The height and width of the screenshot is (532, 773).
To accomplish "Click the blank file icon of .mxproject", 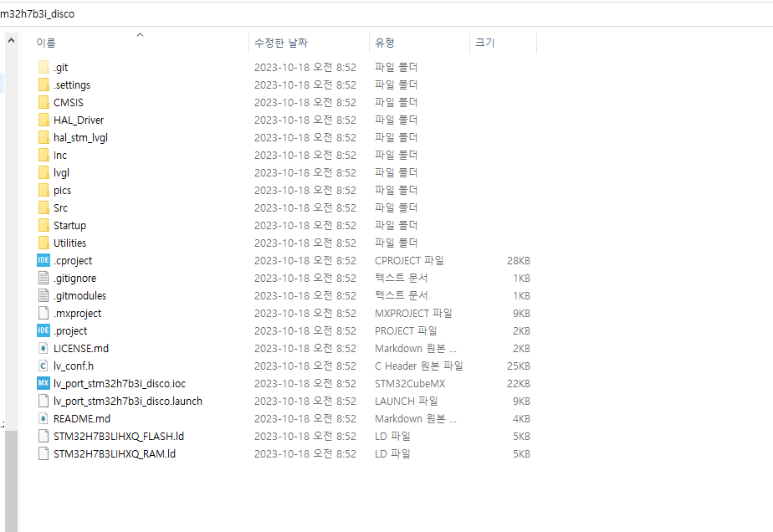I will point(44,313).
